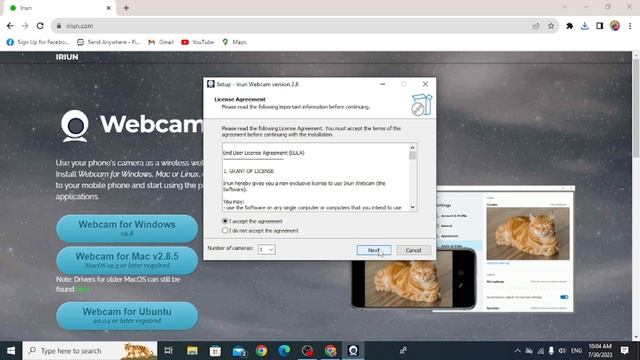Image resolution: width=640 pixels, height=360 pixels.
Task: Open Task View on the taskbar
Action: click(x=168, y=351)
